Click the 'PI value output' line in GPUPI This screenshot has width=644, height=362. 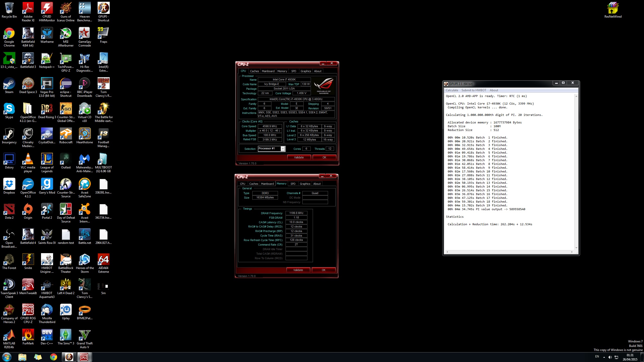tap(486, 209)
